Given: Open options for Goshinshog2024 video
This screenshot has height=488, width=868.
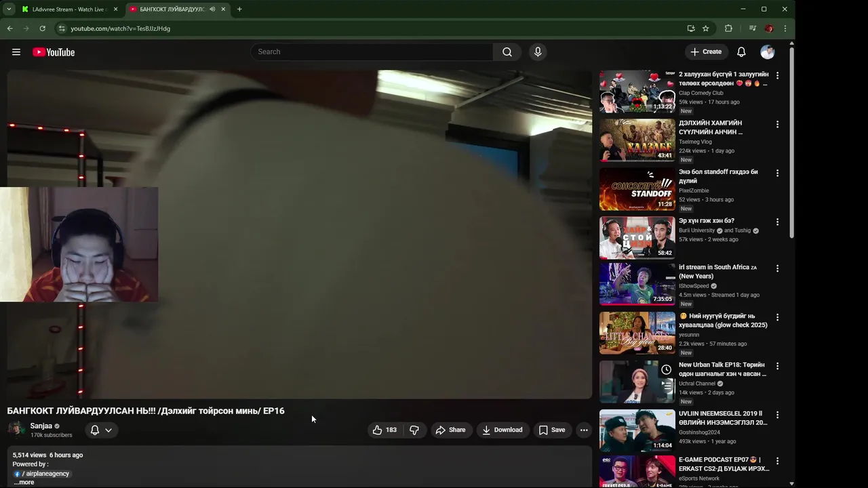Looking at the screenshot, I should click(x=777, y=415).
